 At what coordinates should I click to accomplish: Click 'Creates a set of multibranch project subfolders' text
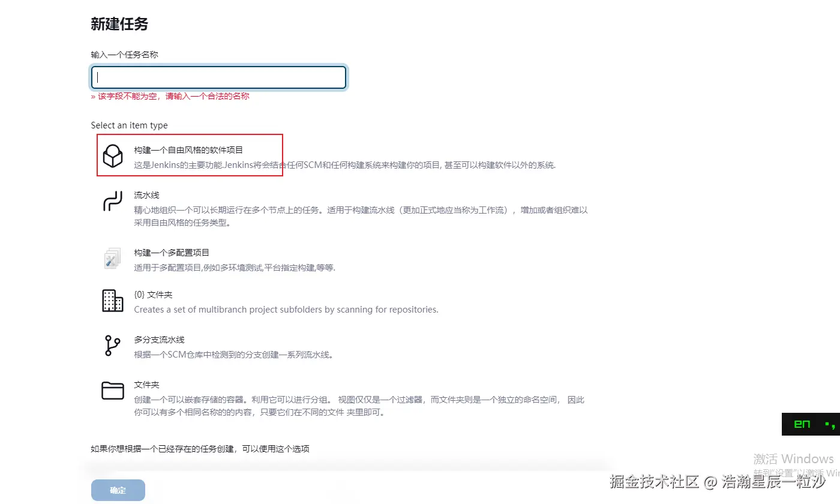pyautogui.click(x=286, y=310)
